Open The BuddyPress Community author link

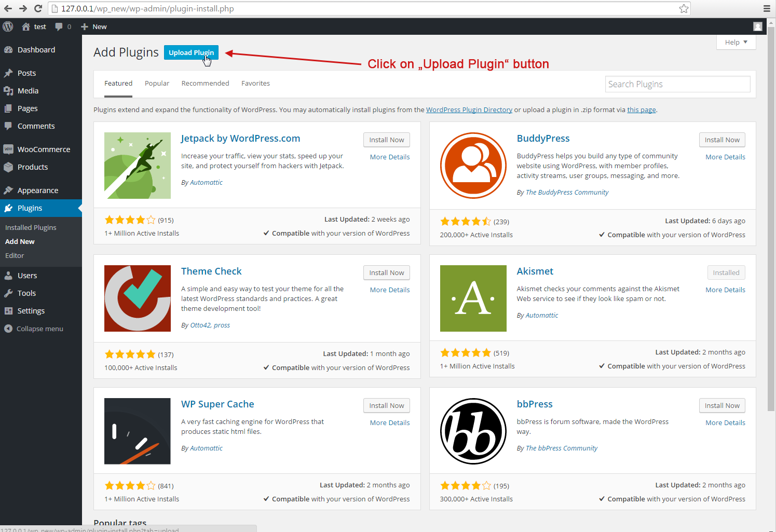(x=567, y=192)
